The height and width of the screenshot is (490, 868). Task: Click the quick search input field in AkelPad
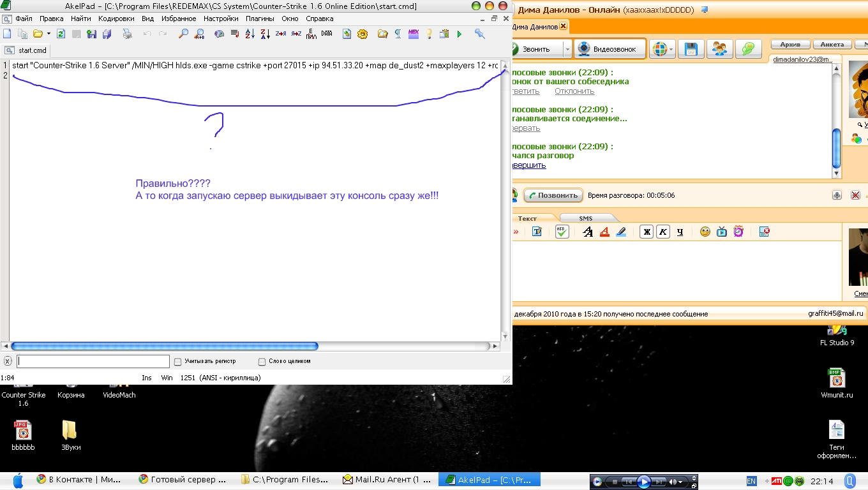coord(93,361)
